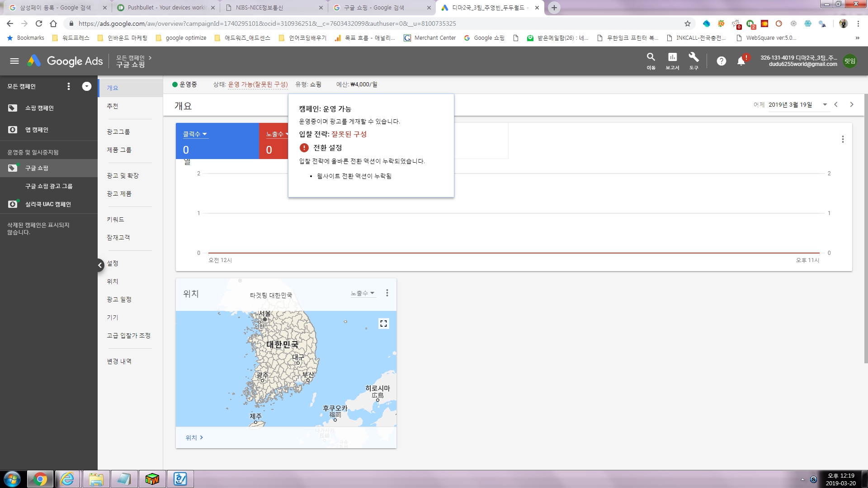The width and height of the screenshot is (868, 488).
Task: Expand the map to fullscreen
Action: (383, 324)
